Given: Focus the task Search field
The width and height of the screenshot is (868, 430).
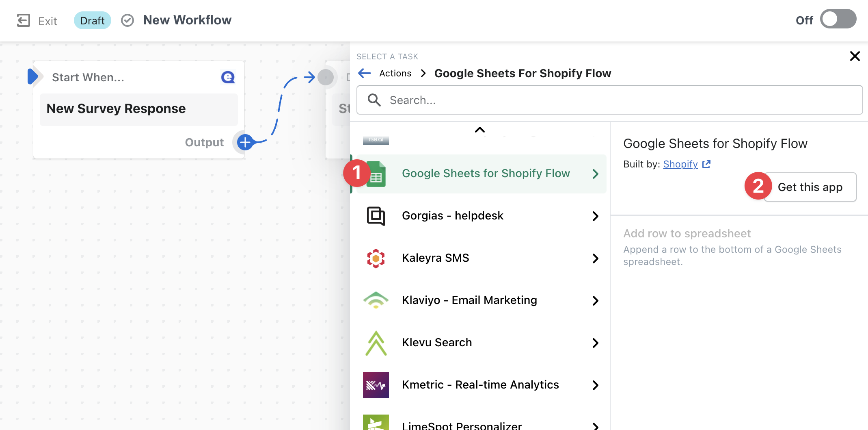Looking at the screenshot, I should point(610,100).
